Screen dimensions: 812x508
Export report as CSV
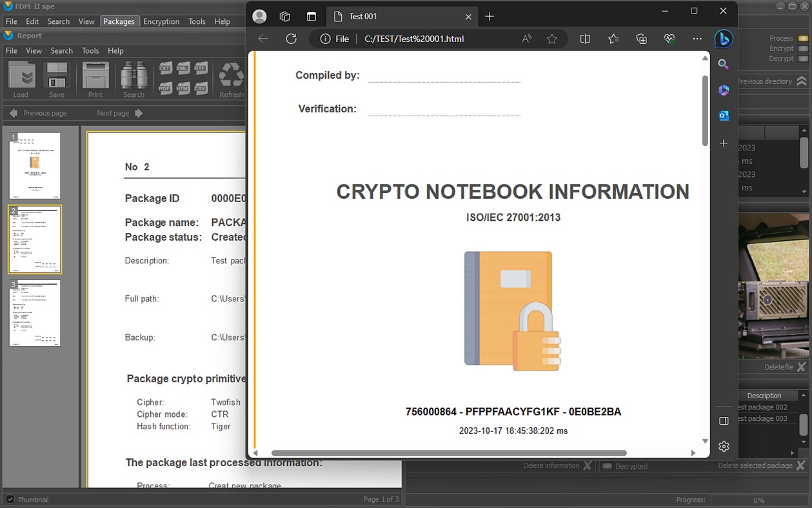click(200, 87)
